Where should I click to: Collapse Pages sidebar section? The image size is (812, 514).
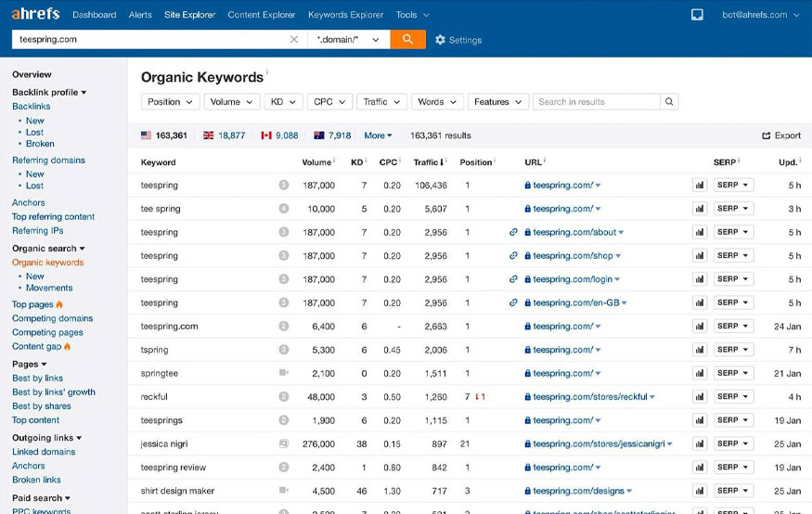click(x=30, y=364)
